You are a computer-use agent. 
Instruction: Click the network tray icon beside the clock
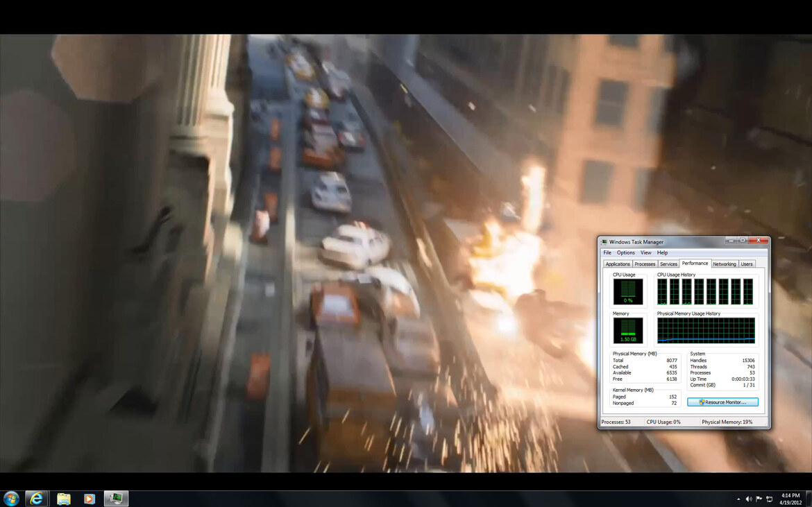point(770,499)
